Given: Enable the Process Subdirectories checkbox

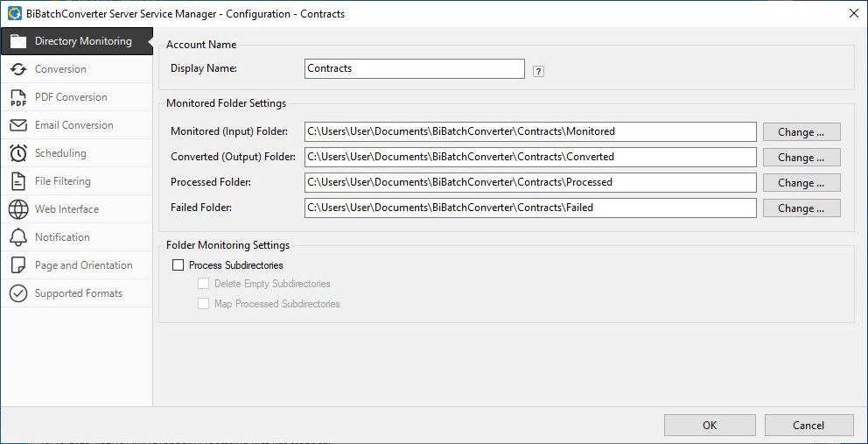Looking at the screenshot, I should [x=178, y=265].
